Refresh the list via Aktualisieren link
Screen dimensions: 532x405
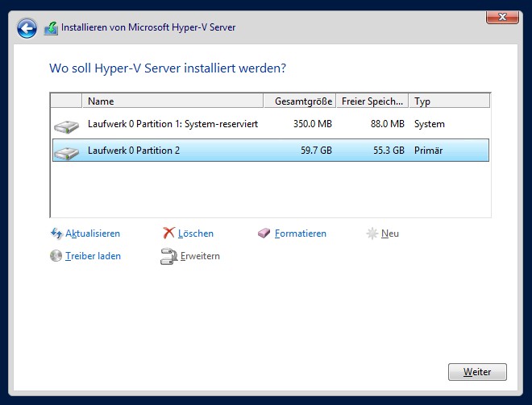[93, 233]
